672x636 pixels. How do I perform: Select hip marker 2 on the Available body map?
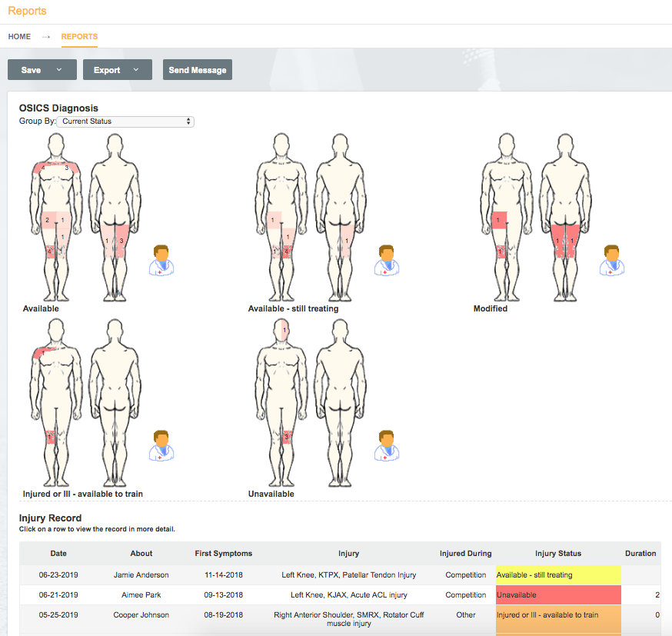coord(47,221)
